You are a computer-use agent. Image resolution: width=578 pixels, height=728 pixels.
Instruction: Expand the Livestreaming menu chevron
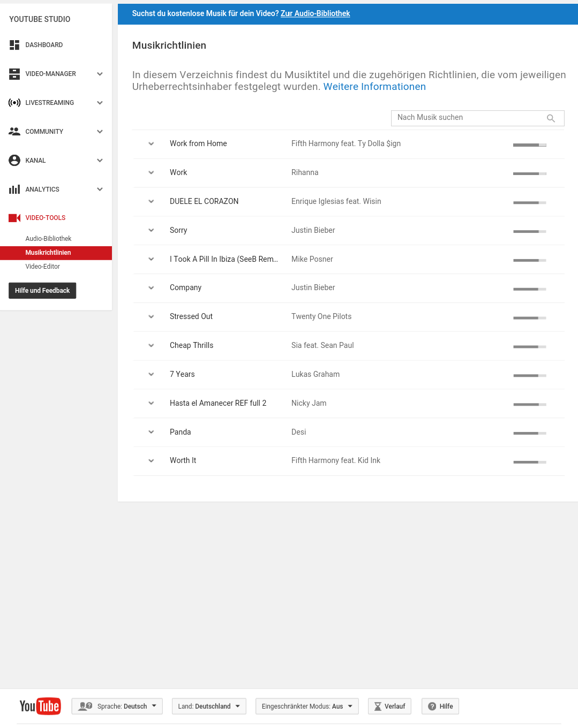click(x=100, y=103)
